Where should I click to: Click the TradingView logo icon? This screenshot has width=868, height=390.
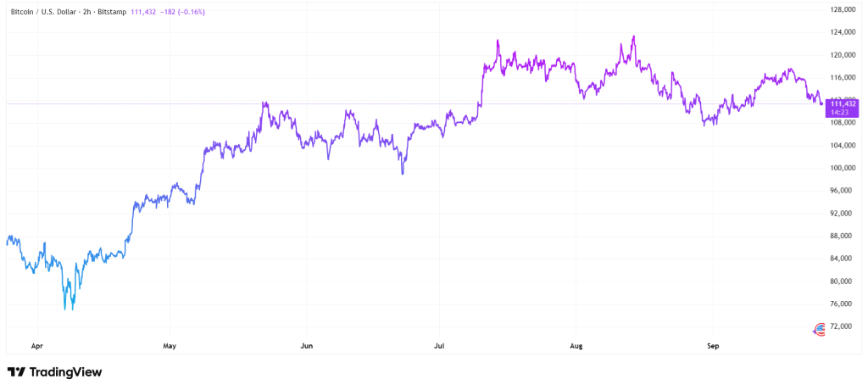(x=15, y=372)
